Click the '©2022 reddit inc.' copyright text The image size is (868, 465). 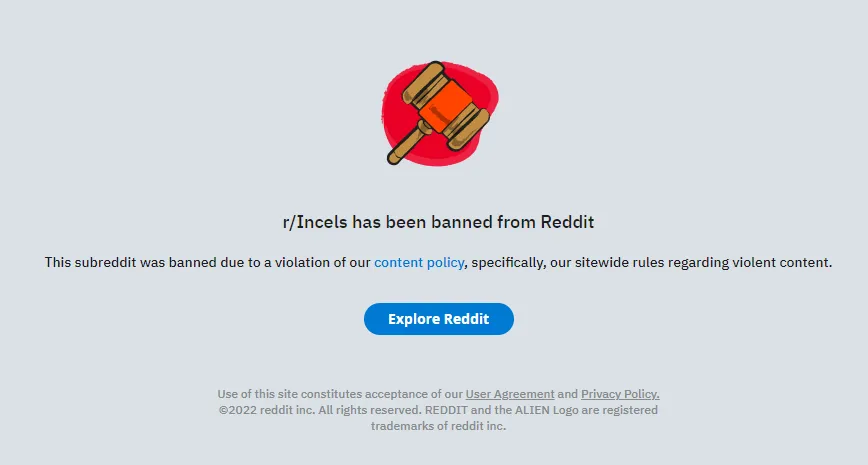coord(267,410)
